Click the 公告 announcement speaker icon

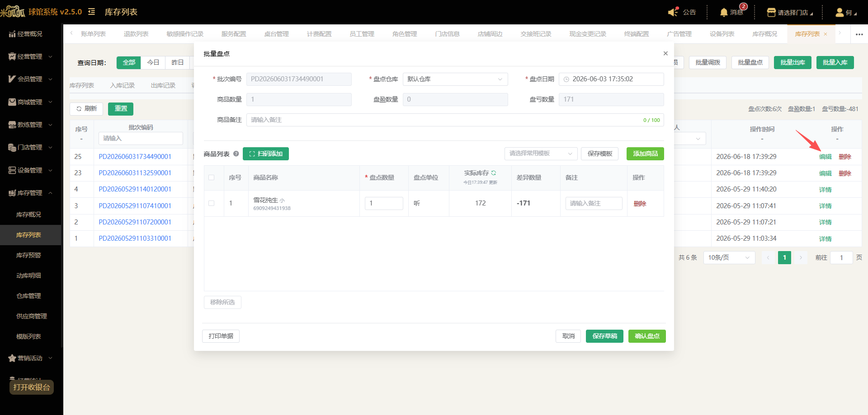click(x=673, y=12)
